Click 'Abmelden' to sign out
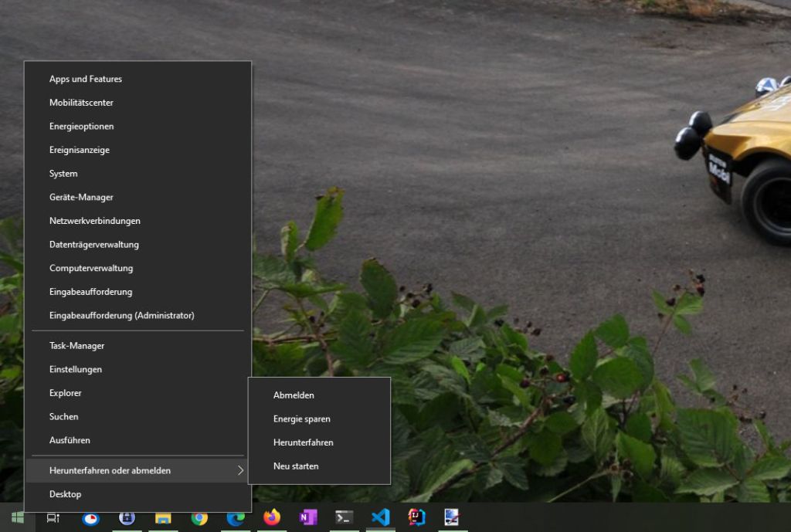The image size is (791, 532). coord(294,395)
